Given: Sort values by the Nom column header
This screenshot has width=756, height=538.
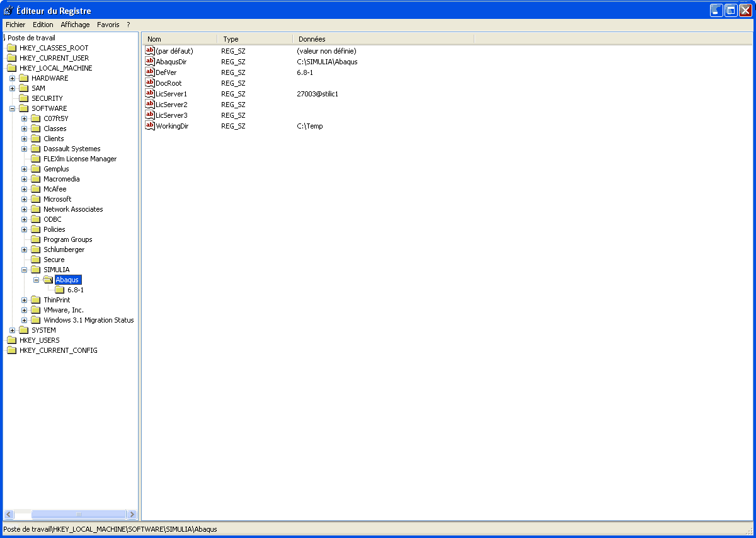Looking at the screenshot, I should 180,39.
